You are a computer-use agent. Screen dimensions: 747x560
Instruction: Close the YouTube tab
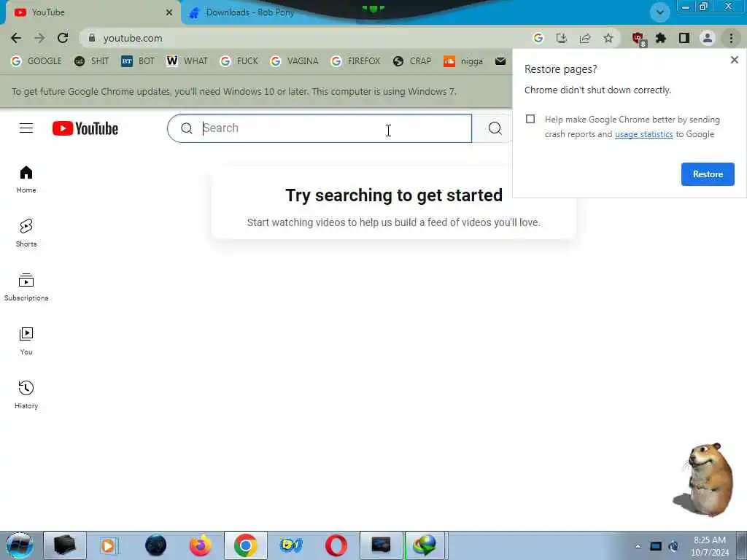tap(169, 12)
